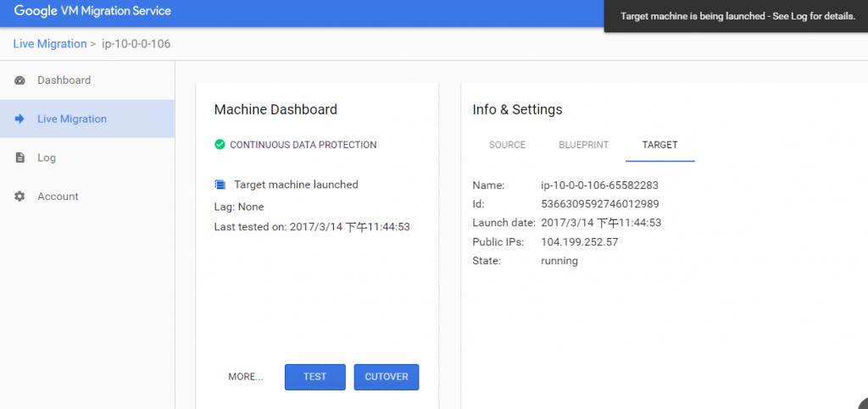Expand the MORE... options menu
Screen dimensions: 868x409
[245, 377]
